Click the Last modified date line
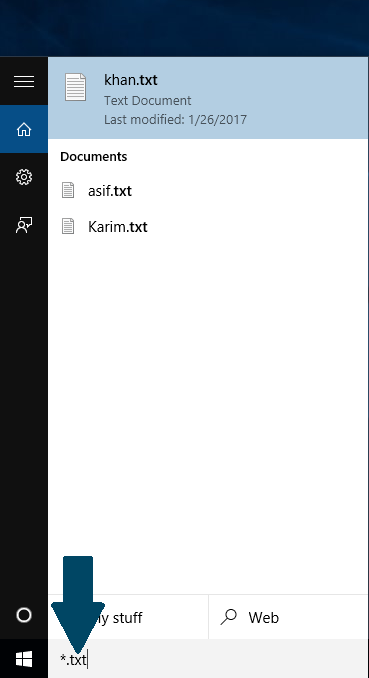Image resolution: width=369 pixels, height=678 pixels. coord(175,119)
